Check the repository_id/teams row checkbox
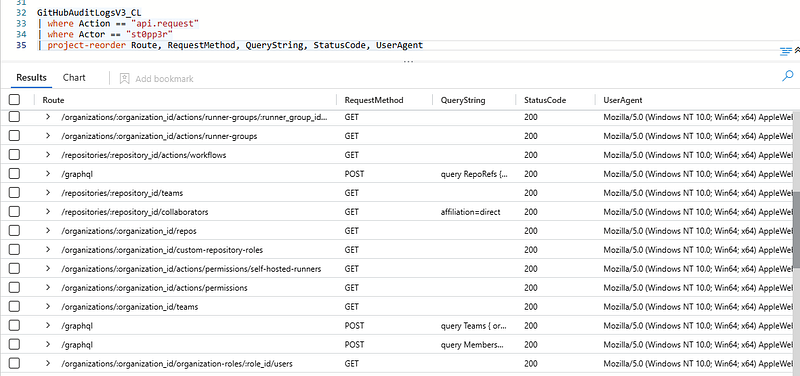This screenshot has width=800, height=376. (x=14, y=193)
